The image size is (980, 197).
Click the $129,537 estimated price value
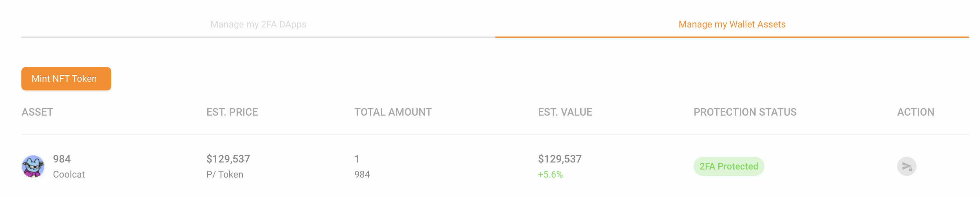228,159
